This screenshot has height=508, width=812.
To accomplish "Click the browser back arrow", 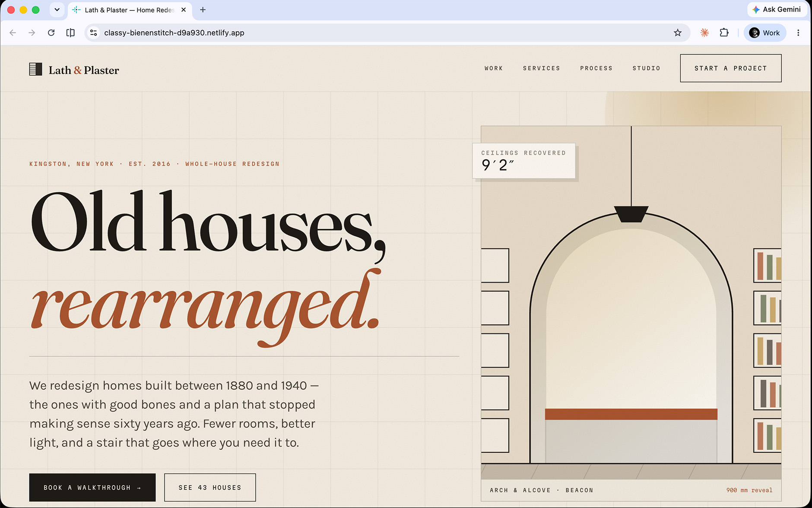I will click(x=13, y=33).
